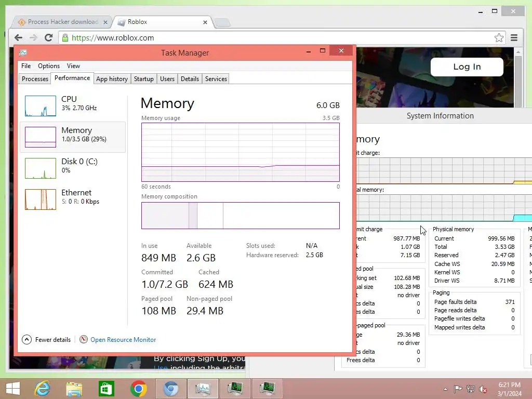Click second Process Hacker taskbar icon

tap(268, 389)
